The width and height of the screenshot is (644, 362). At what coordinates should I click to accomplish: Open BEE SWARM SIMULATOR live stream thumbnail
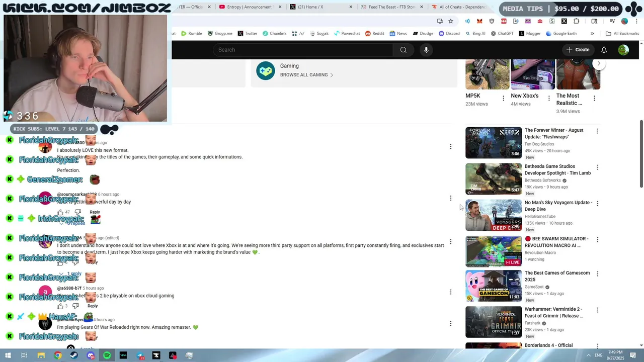point(494,251)
